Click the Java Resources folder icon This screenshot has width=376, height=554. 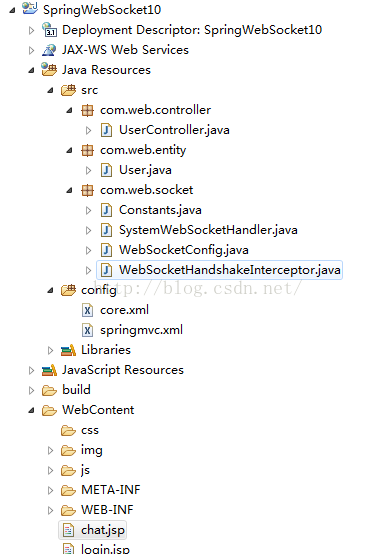click(49, 70)
